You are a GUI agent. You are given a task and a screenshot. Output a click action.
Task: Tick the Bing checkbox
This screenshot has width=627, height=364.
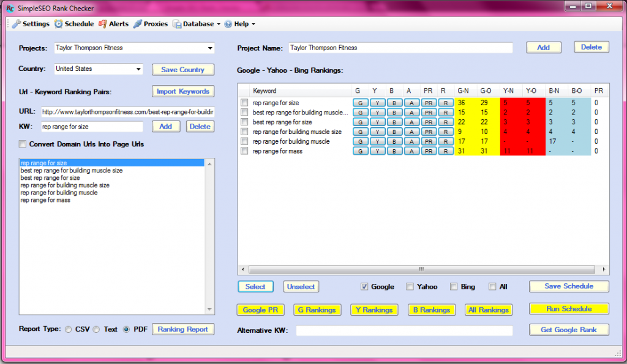[454, 286]
